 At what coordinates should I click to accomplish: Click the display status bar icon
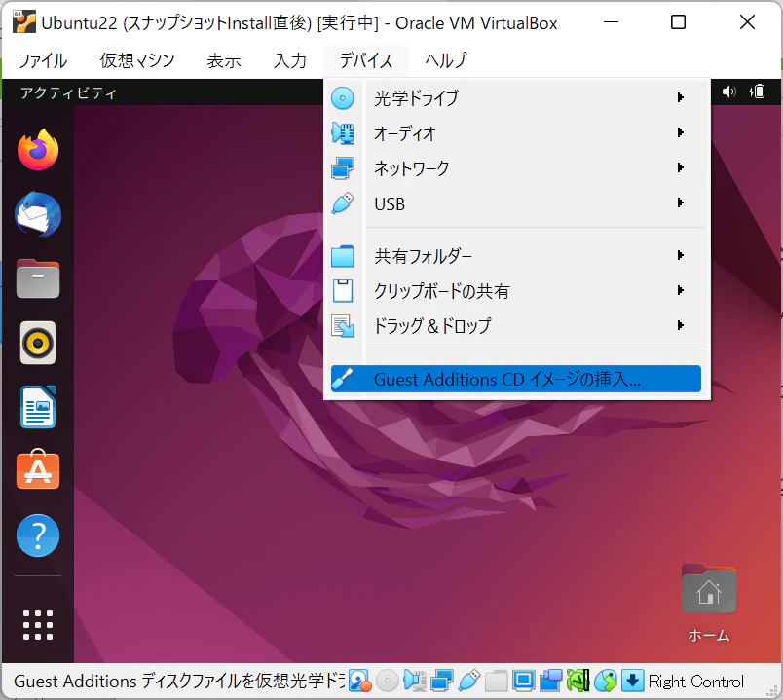pyautogui.click(x=523, y=681)
